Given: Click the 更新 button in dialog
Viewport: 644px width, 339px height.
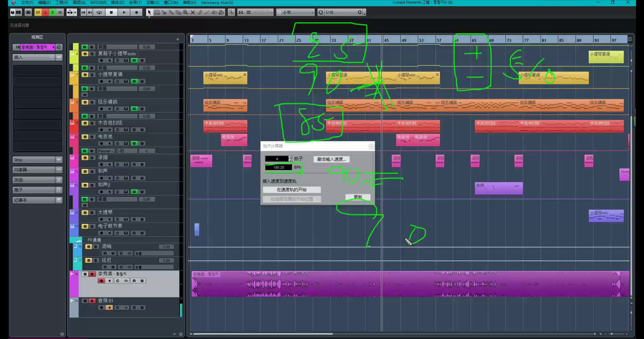Looking at the screenshot, I should click(x=358, y=197).
